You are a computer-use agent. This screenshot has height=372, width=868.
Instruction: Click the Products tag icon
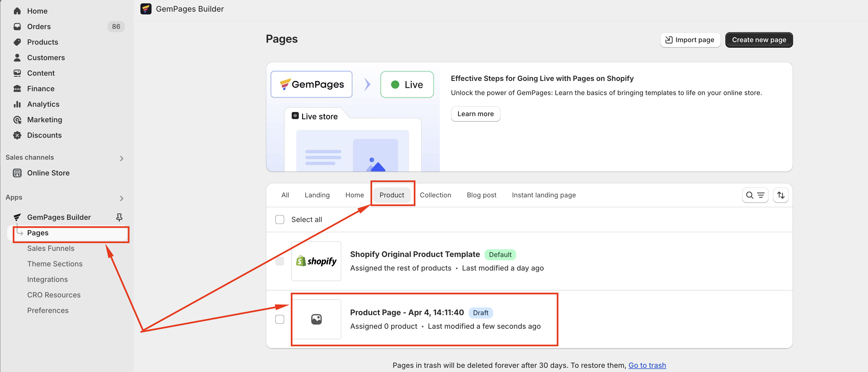pyautogui.click(x=17, y=42)
